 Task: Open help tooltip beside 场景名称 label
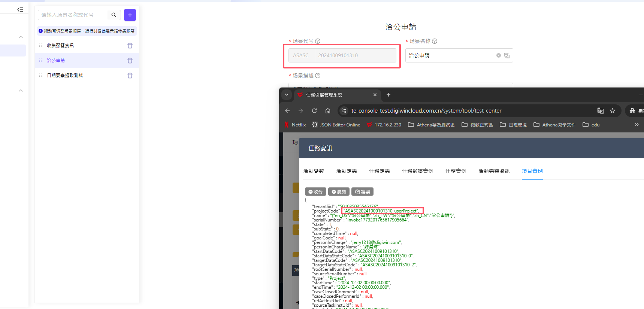435,41
